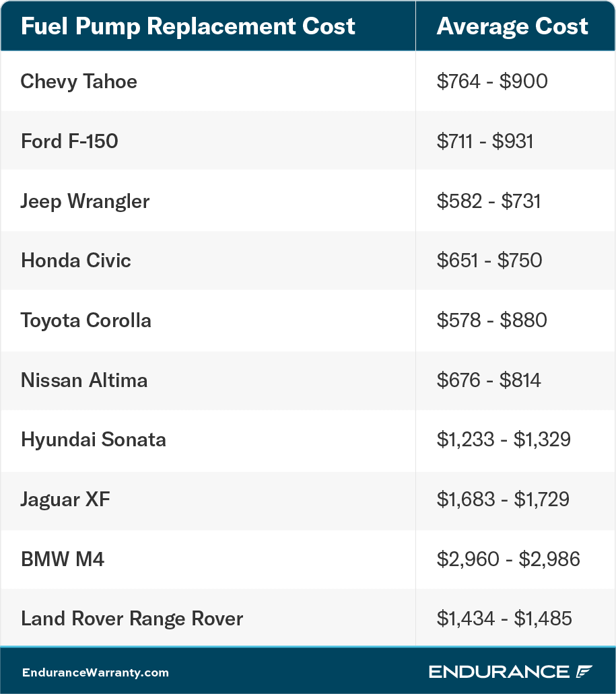Screen dimensions: 616x694
Task: Click the Average Cost column header
Action: (x=512, y=26)
